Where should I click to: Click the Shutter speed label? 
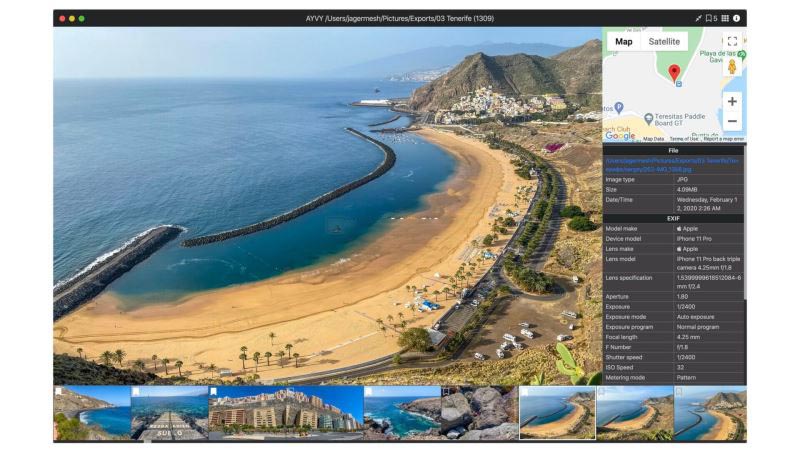point(623,357)
